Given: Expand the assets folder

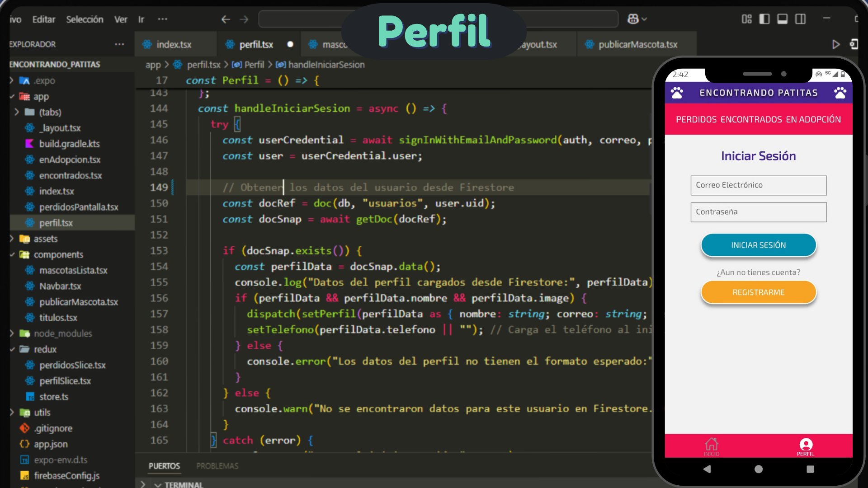Looking at the screenshot, I should click(45, 239).
